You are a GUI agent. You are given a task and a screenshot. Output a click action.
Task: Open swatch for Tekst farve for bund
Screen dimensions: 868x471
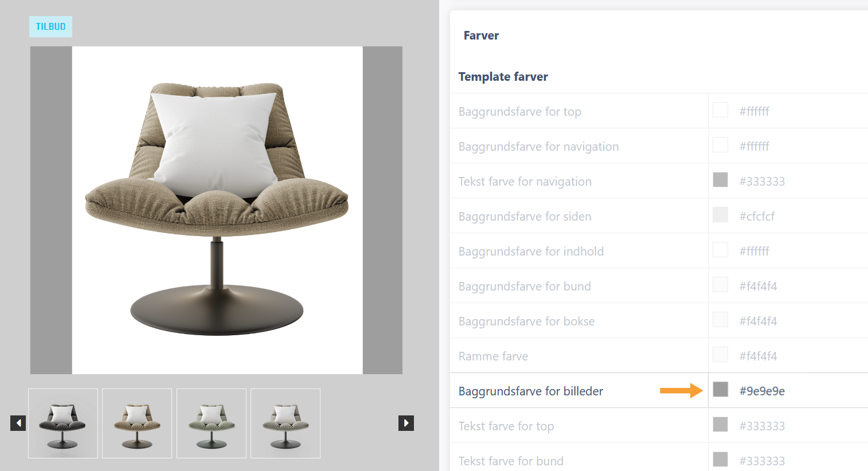[x=720, y=460]
